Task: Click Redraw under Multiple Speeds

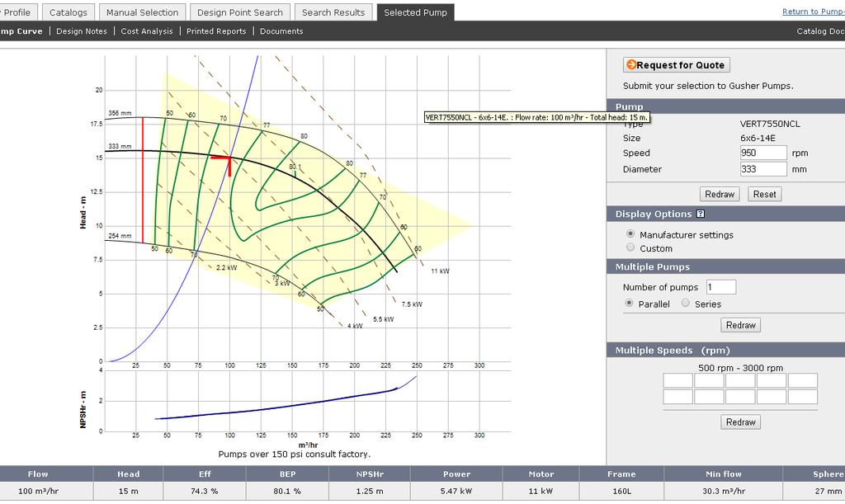Action: click(740, 422)
